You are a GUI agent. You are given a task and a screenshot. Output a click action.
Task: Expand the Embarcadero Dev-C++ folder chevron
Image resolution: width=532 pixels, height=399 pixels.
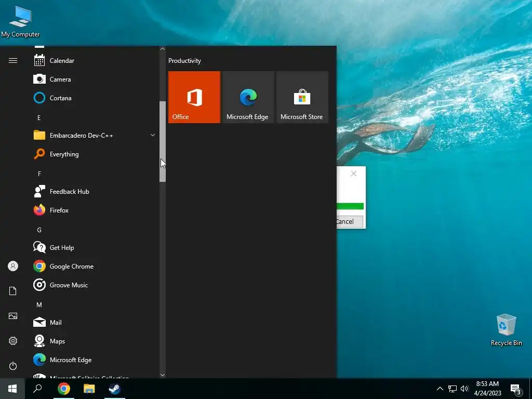click(153, 135)
